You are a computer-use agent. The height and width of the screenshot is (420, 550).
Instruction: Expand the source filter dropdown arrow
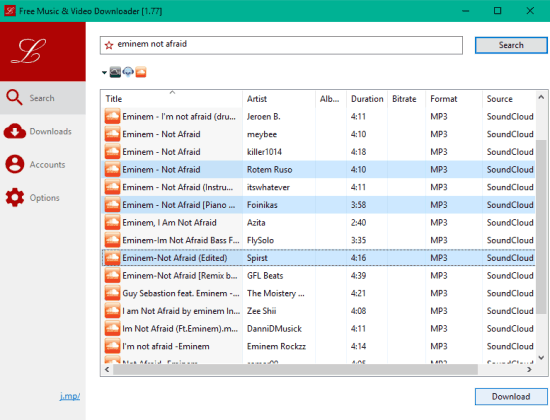pyautogui.click(x=104, y=73)
